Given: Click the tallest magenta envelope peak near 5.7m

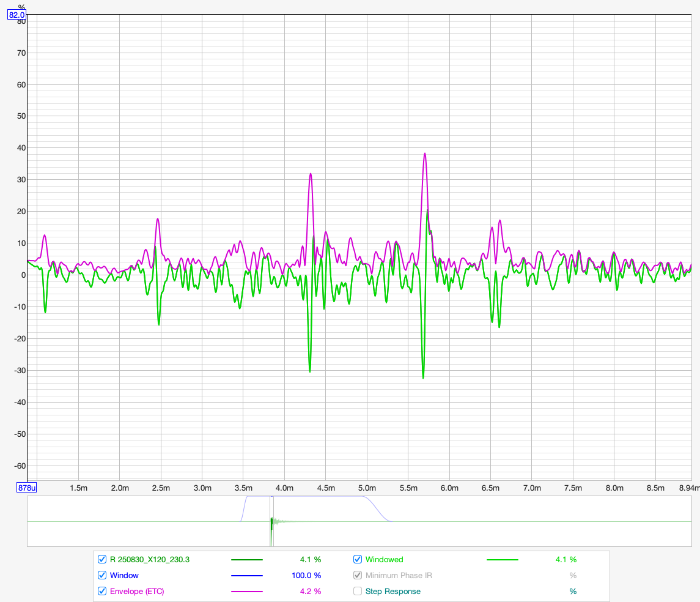Looking at the screenshot, I should [424, 154].
